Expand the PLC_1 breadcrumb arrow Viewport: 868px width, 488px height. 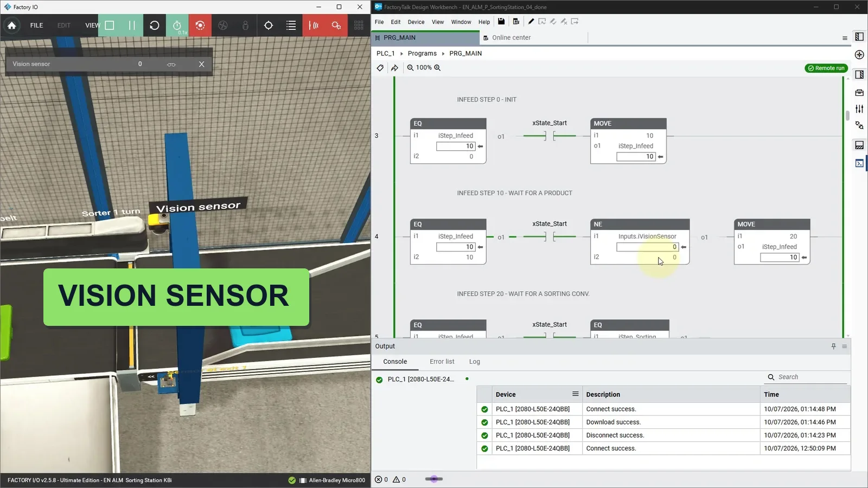click(x=401, y=54)
